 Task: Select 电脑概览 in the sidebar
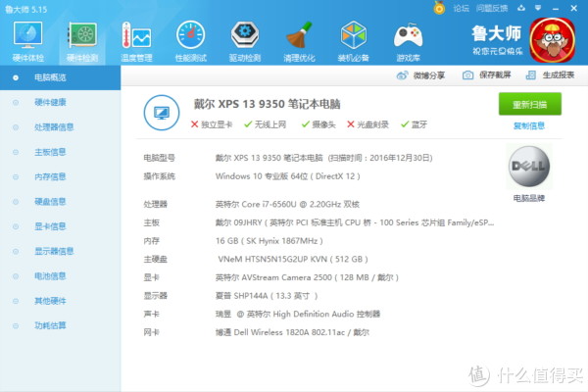pyautogui.click(x=61, y=77)
